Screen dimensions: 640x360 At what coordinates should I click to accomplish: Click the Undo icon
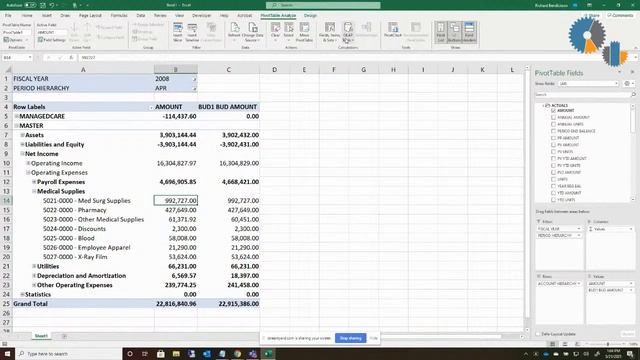click(52, 5)
